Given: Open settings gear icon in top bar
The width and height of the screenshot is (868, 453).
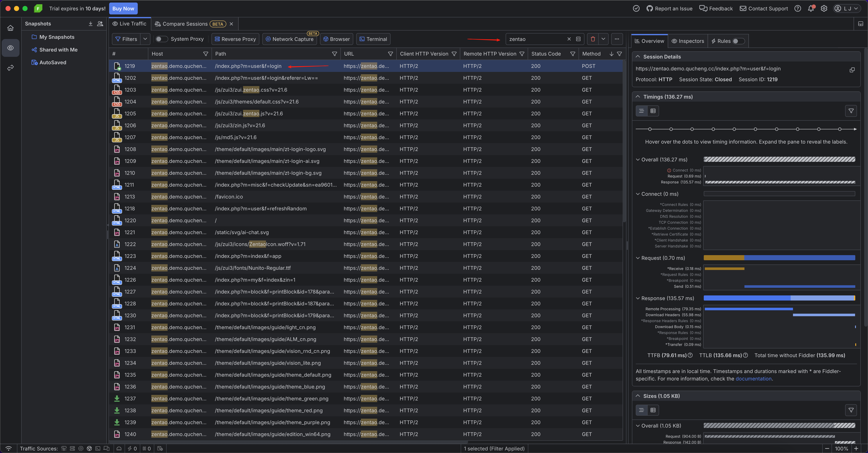Looking at the screenshot, I should 824,9.
